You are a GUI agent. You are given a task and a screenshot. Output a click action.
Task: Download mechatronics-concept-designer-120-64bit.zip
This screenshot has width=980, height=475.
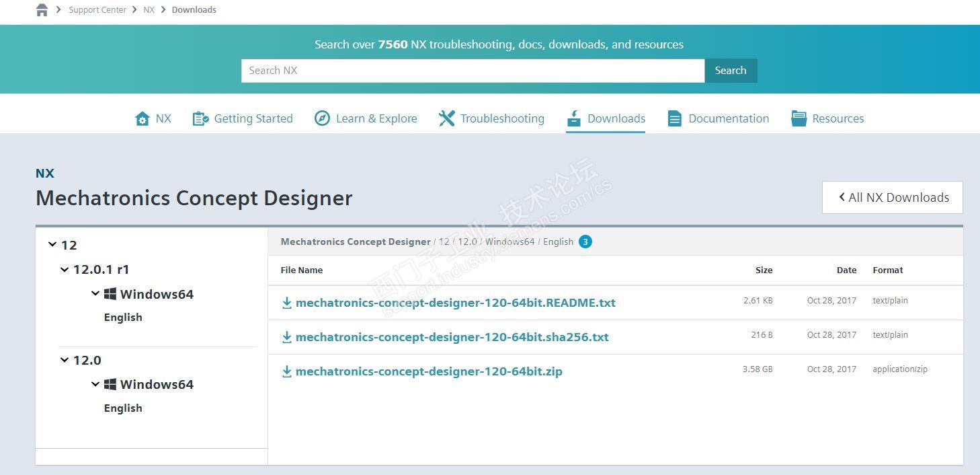[x=429, y=371]
